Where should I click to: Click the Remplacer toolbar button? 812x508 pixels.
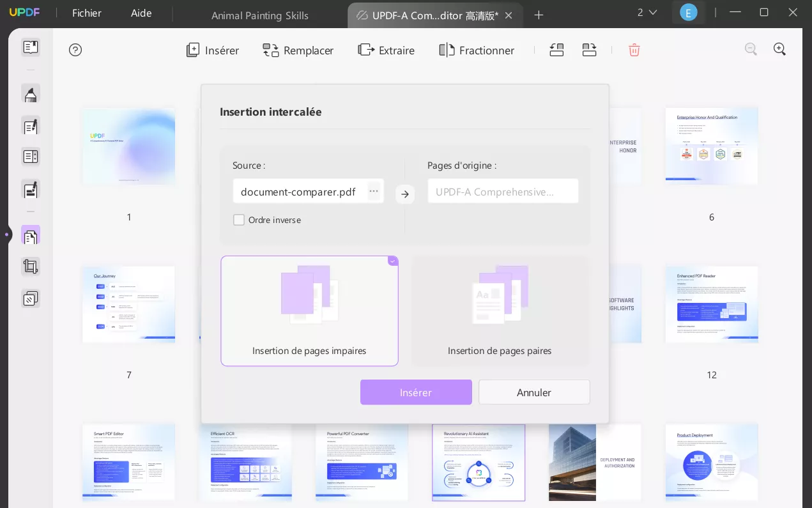(298, 50)
